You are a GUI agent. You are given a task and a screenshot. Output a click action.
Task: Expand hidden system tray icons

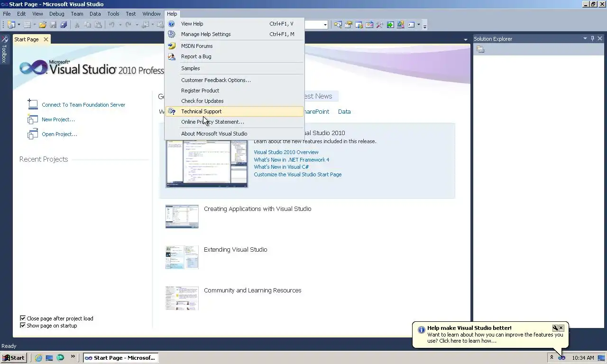pos(552,357)
